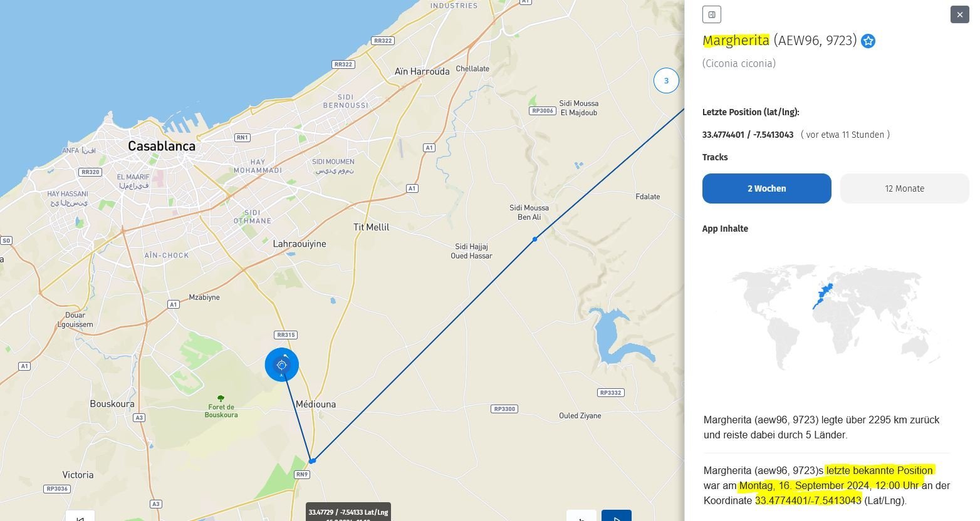
Task: Click the skip-to-start button on map
Action: click(x=80, y=516)
